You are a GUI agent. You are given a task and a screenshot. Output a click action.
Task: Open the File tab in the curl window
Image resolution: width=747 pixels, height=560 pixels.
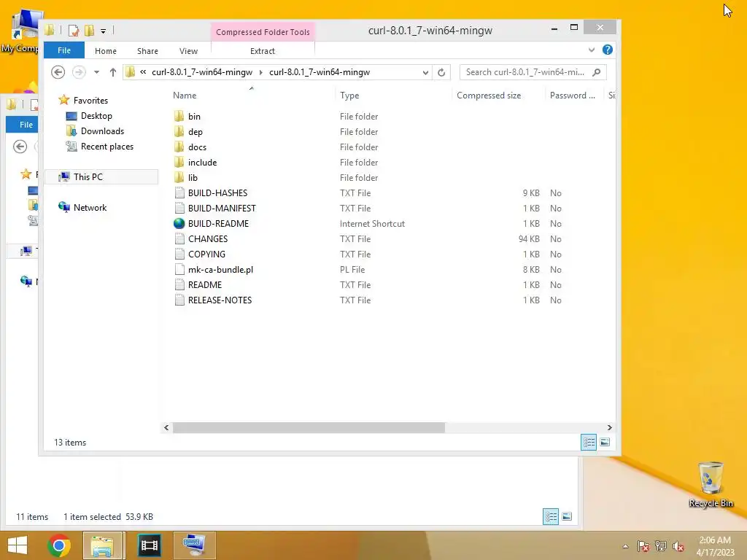click(x=64, y=50)
